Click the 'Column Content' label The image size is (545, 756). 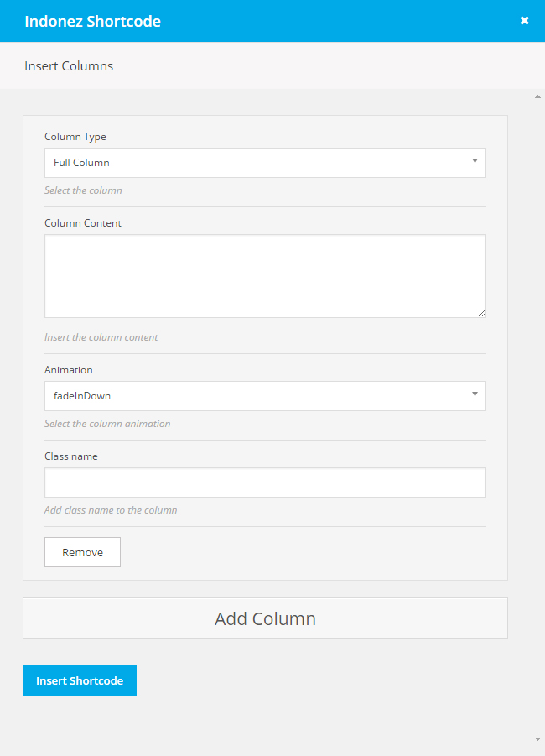pyautogui.click(x=83, y=222)
